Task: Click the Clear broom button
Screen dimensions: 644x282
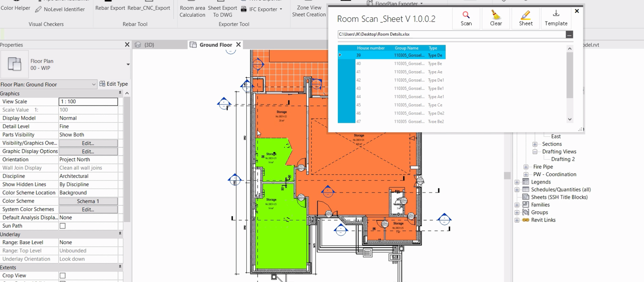Action: [496, 18]
